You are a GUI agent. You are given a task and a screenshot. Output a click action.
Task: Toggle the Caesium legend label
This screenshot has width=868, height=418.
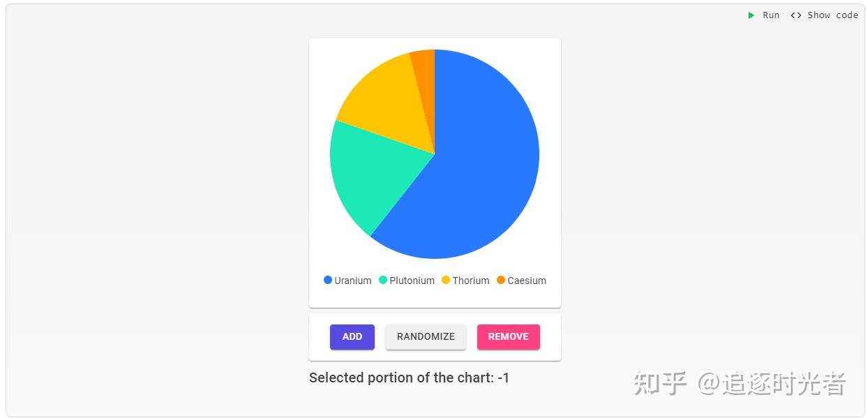(x=527, y=281)
